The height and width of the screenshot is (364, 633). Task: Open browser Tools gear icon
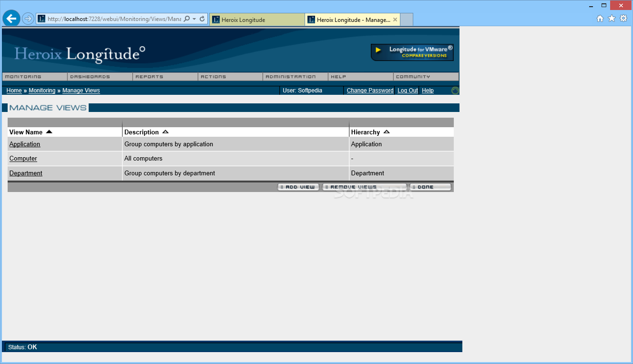coord(623,19)
